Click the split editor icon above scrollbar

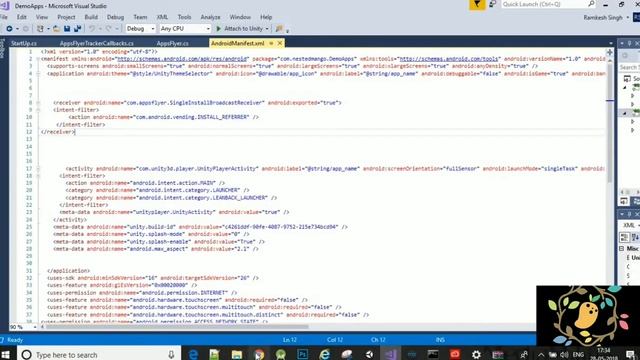point(610,52)
